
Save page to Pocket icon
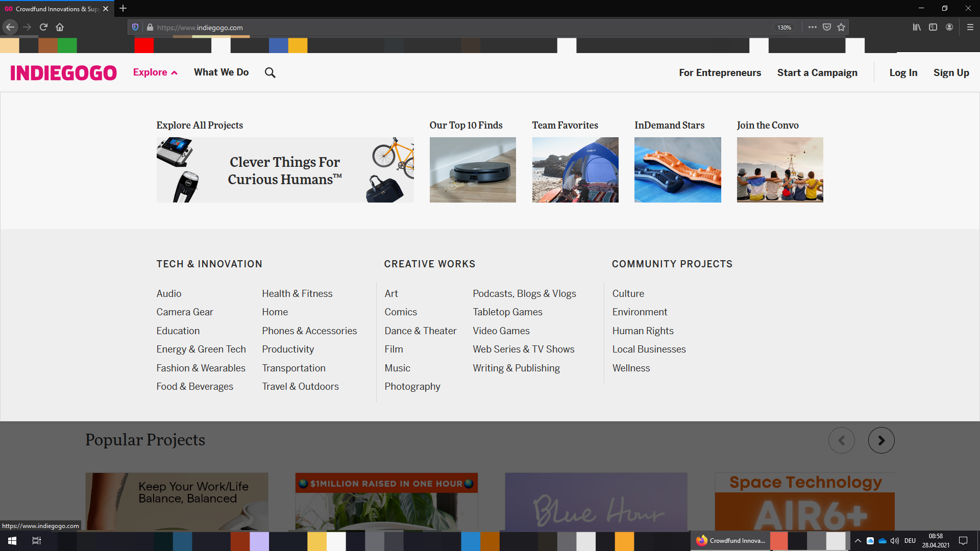(827, 28)
